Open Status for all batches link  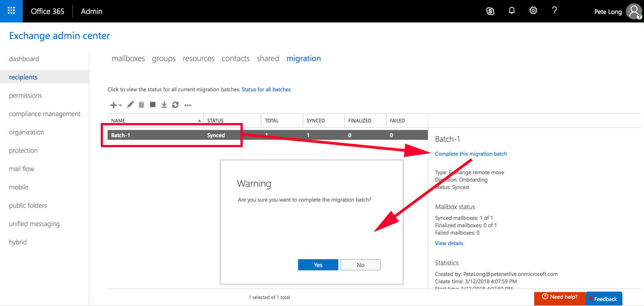(x=266, y=89)
